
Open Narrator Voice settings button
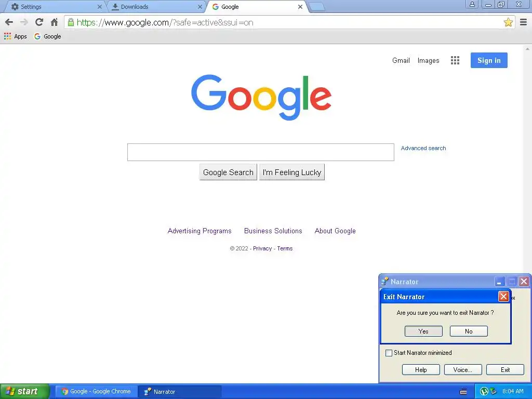pyautogui.click(x=463, y=369)
